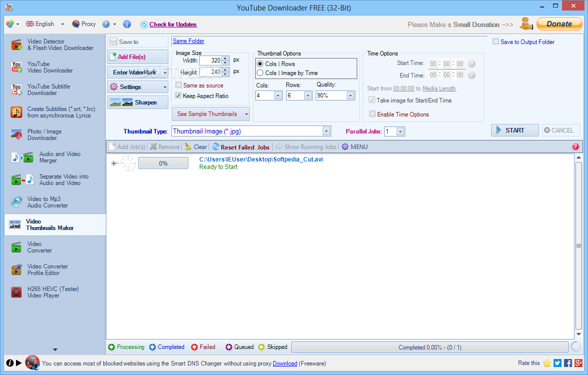Click the red help icon in jobs toolbar
Screen dimensions: 588x375
575,147
